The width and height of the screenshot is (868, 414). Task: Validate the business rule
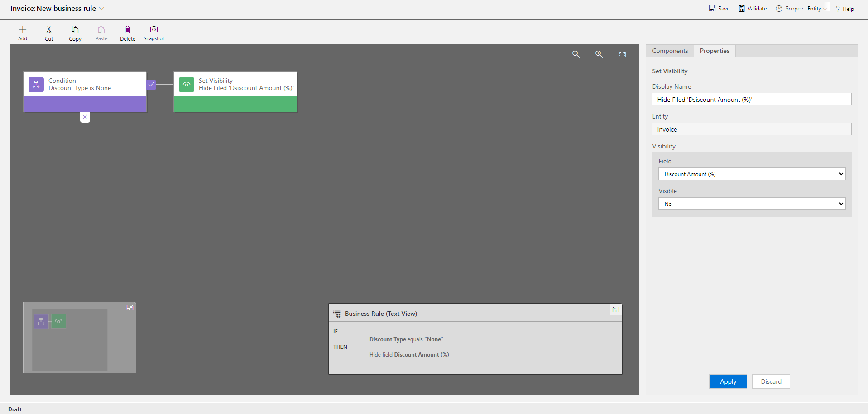point(753,8)
